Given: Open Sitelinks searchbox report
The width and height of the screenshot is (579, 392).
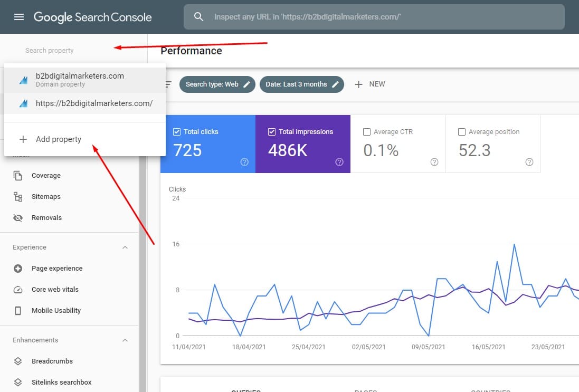Looking at the screenshot, I should tap(62, 382).
